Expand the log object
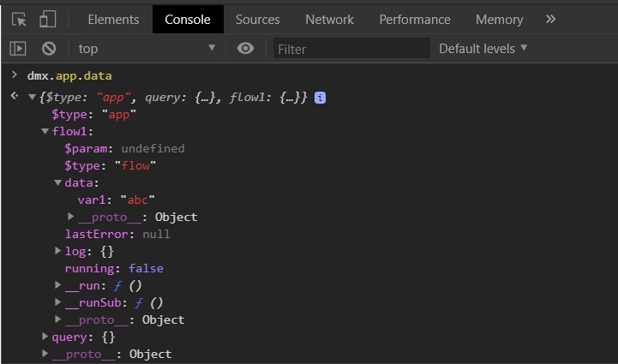Screen dimensions: 618x364 [x=58, y=251]
